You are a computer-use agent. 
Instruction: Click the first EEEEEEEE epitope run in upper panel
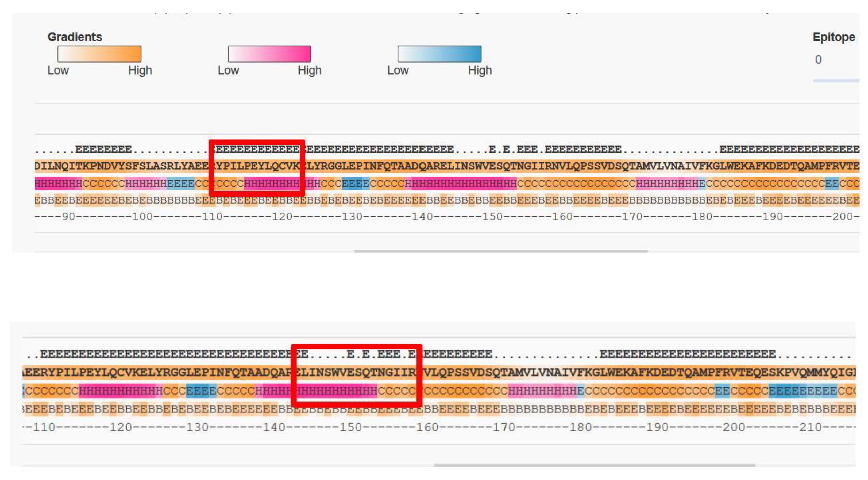click(103, 149)
